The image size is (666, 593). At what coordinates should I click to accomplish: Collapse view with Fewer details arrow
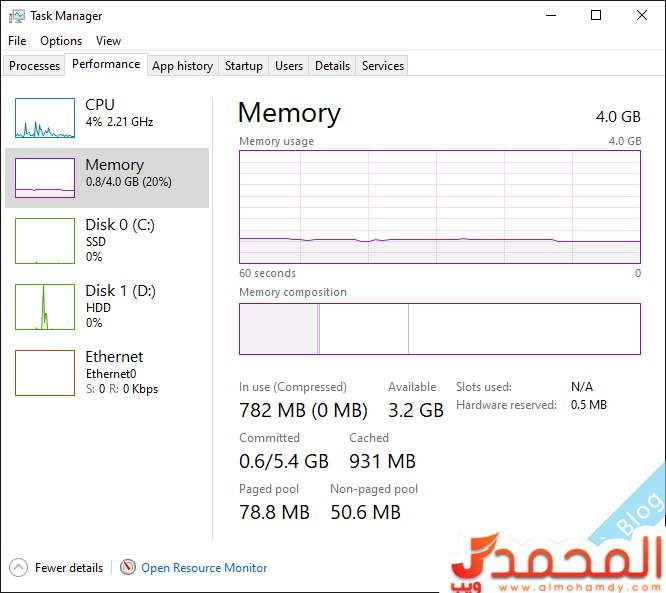(18, 568)
